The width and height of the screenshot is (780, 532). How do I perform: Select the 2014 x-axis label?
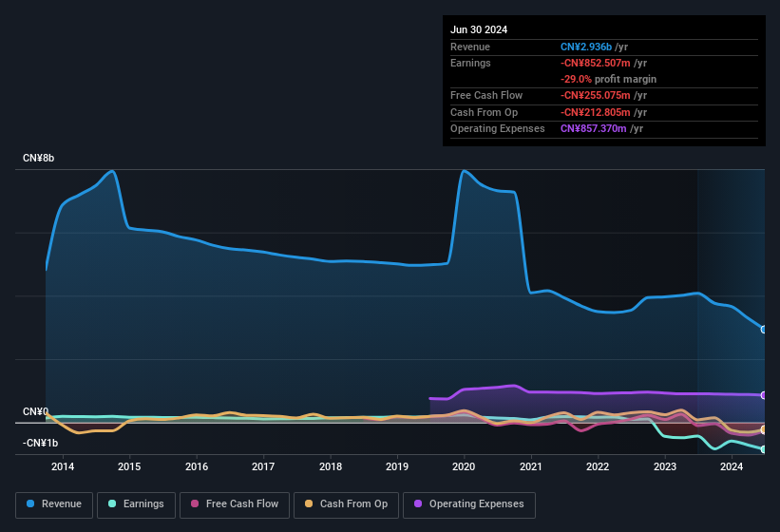pos(63,466)
